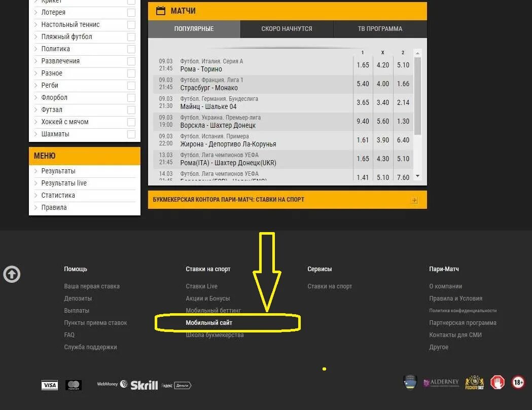This screenshot has height=410, width=532.
Task: Click the matches list scroll-down arrow
Action: [418, 176]
